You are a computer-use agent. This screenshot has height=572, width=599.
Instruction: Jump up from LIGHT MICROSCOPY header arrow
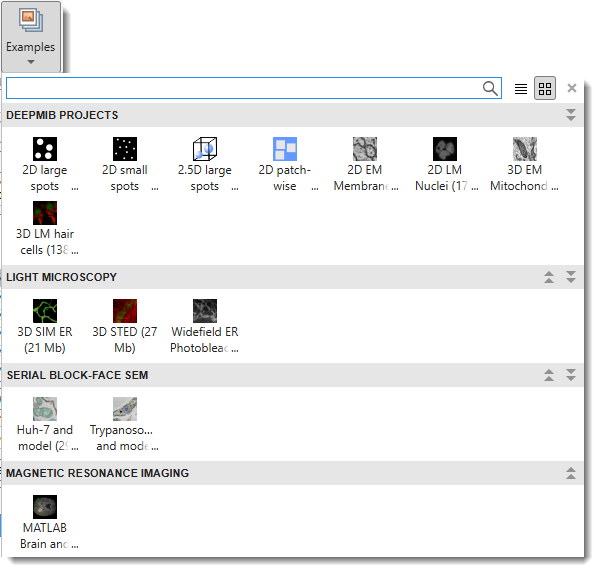point(549,277)
